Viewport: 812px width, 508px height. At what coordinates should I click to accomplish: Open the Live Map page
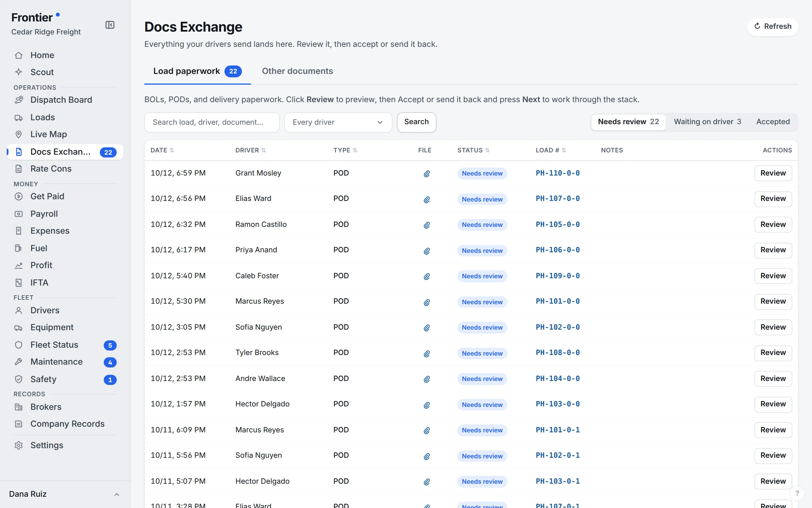tap(65, 134)
